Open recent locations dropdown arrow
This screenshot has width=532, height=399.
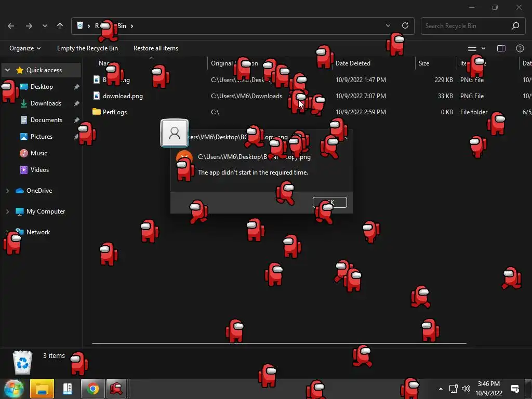coord(45,26)
